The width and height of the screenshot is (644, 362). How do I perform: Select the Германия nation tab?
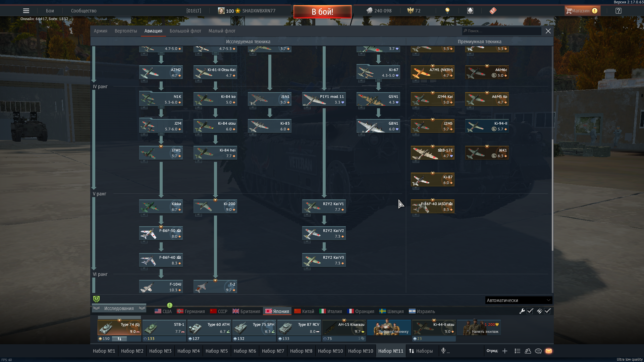point(191,311)
